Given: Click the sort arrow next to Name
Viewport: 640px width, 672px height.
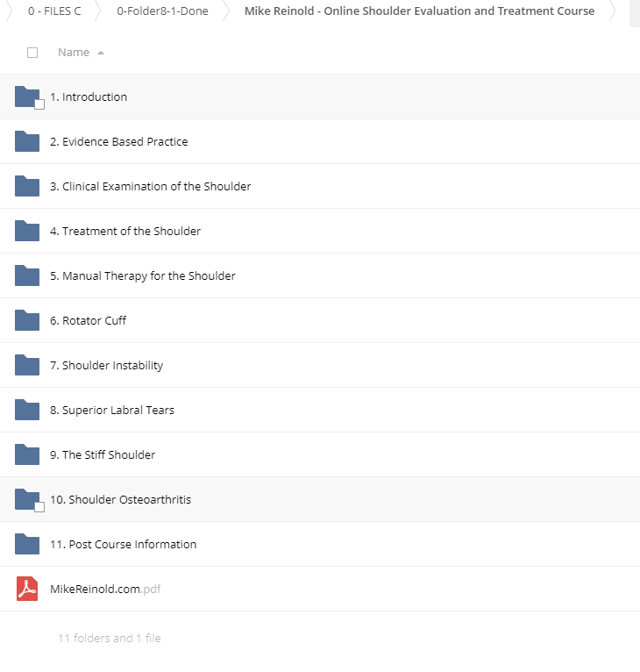Looking at the screenshot, I should [101, 53].
